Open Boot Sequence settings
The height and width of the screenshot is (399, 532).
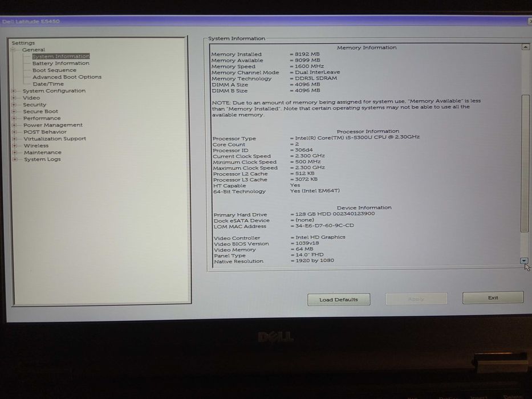point(54,70)
